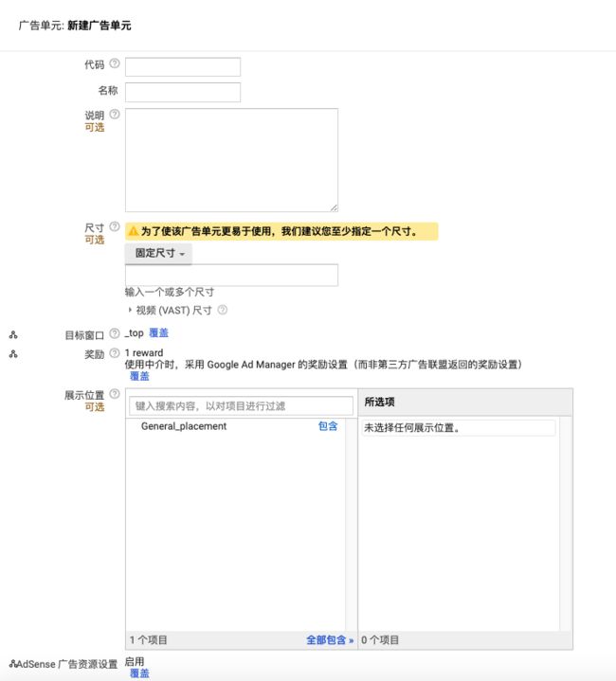Click the 新建广告单元 title
The width and height of the screenshot is (616, 681).
coord(100,26)
